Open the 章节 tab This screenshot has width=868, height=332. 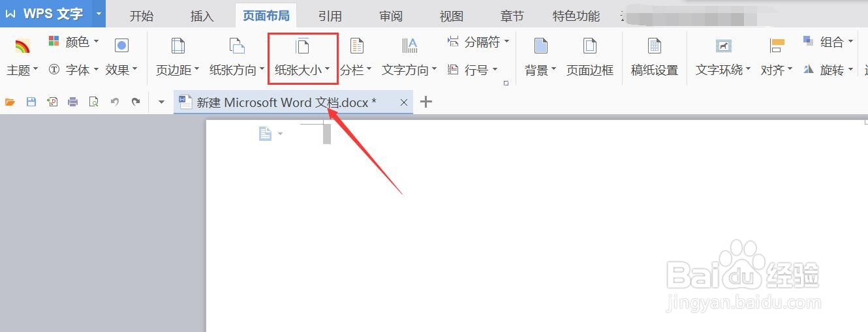click(512, 16)
